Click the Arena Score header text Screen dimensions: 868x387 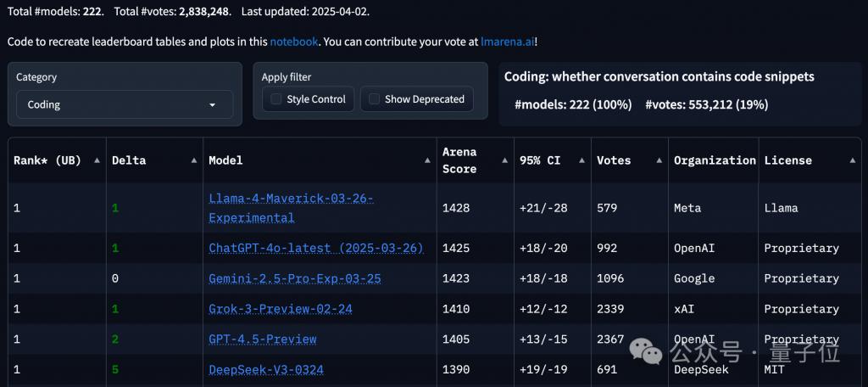coord(459,160)
